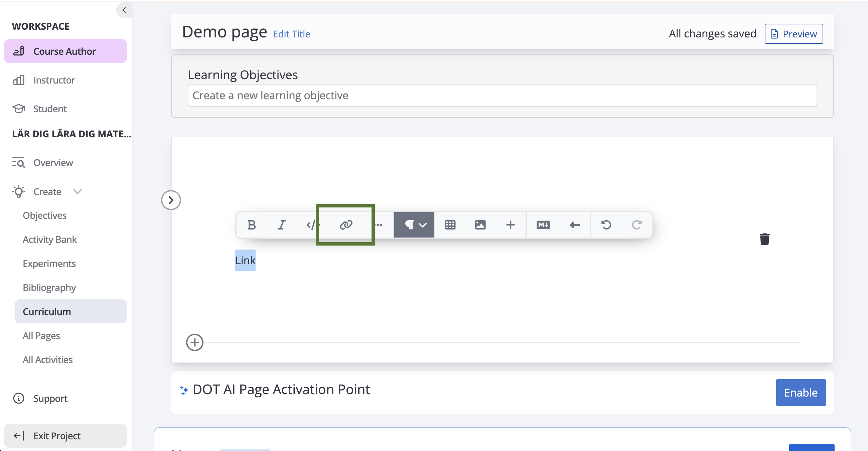Undo the last edit
Screen dimensions: 868x451
pyautogui.click(x=606, y=224)
